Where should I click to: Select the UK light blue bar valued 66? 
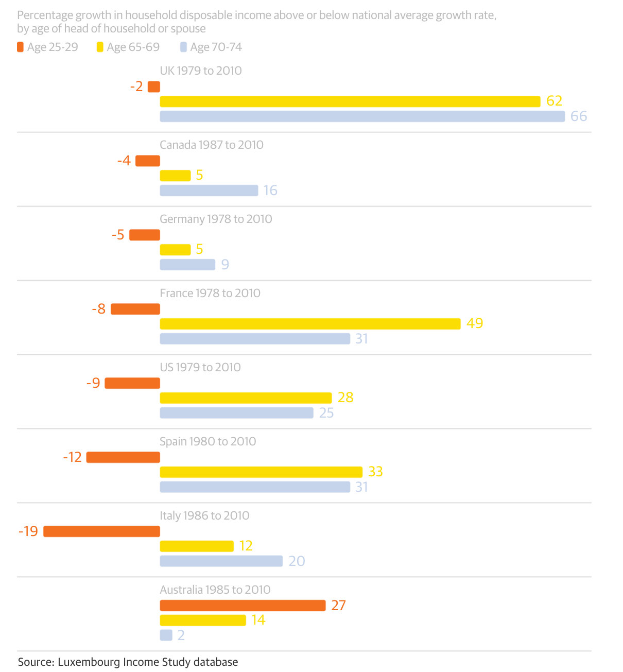362,116
